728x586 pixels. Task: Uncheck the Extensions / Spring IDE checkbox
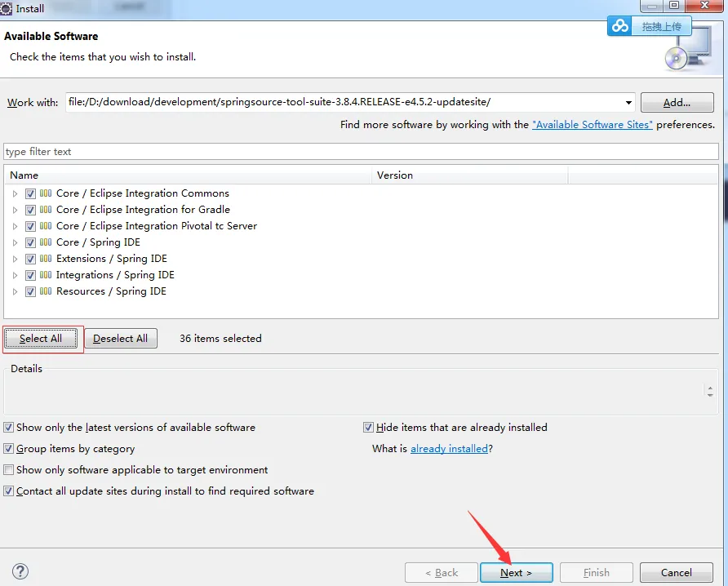pos(30,259)
